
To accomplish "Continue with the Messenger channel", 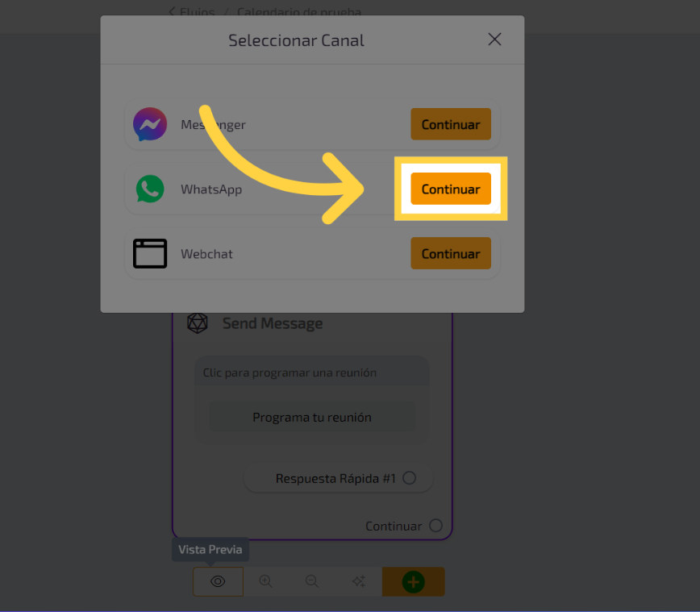I will tap(450, 124).
